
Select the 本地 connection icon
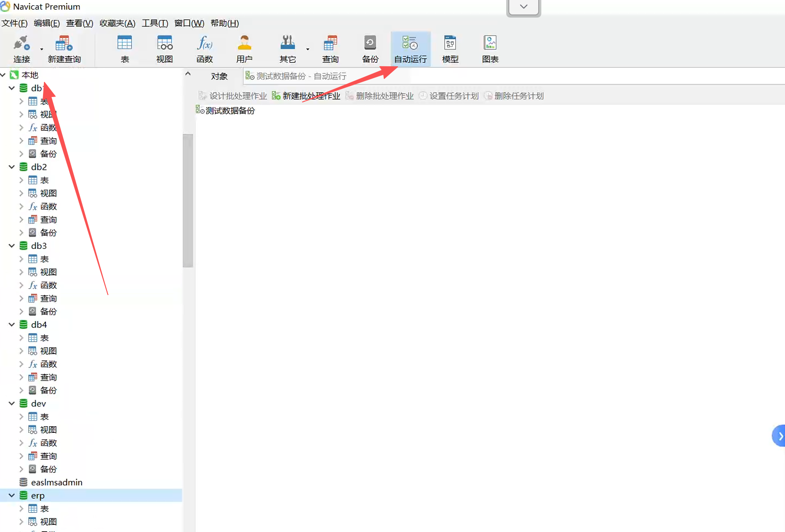tap(14, 75)
